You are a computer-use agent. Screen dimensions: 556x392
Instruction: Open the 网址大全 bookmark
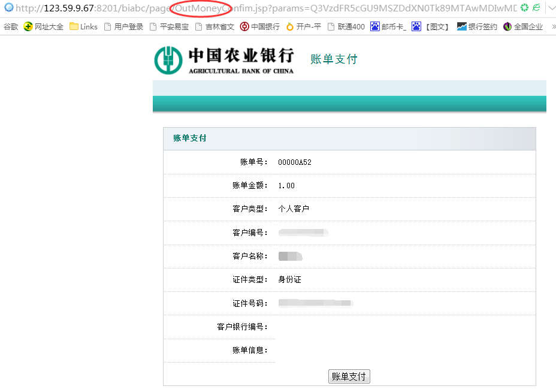pyautogui.click(x=44, y=26)
